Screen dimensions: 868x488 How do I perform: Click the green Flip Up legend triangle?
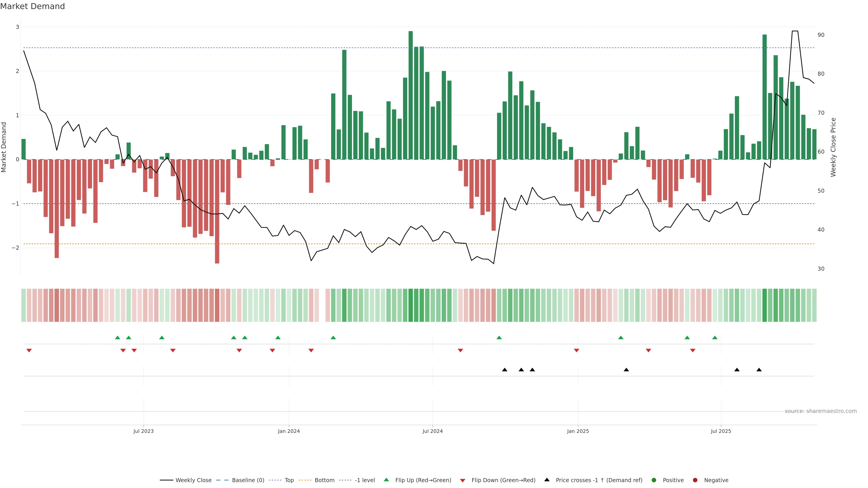(x=387, y=480)
